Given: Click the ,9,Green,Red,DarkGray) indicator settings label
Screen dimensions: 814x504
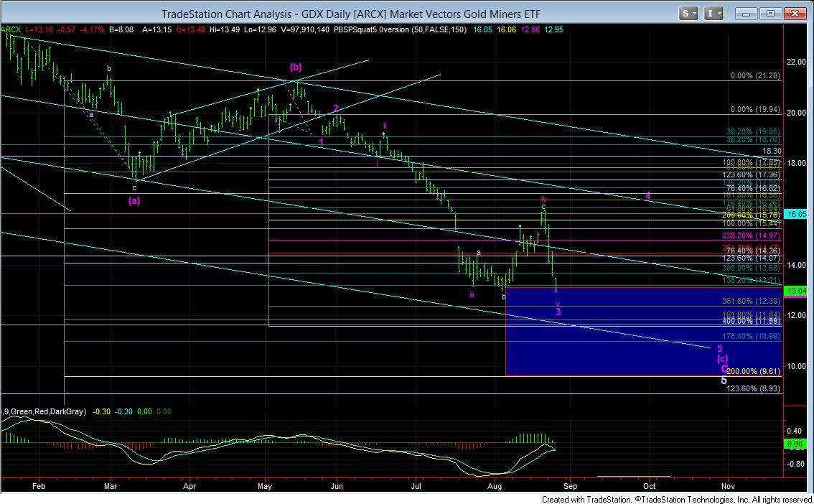Looking at the screenshot, I should tap(44, 411).
